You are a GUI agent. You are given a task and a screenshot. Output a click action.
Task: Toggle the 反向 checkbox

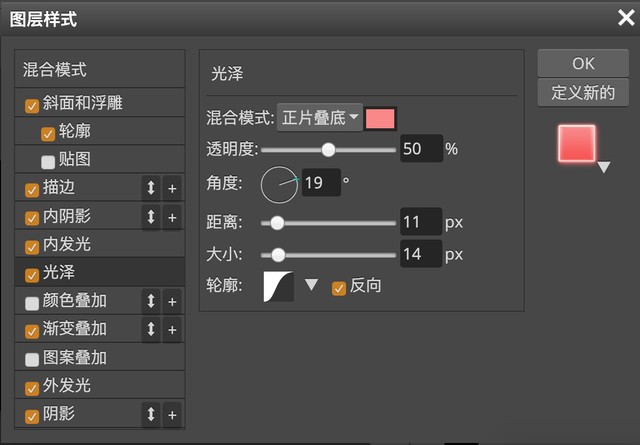(338, 287)
